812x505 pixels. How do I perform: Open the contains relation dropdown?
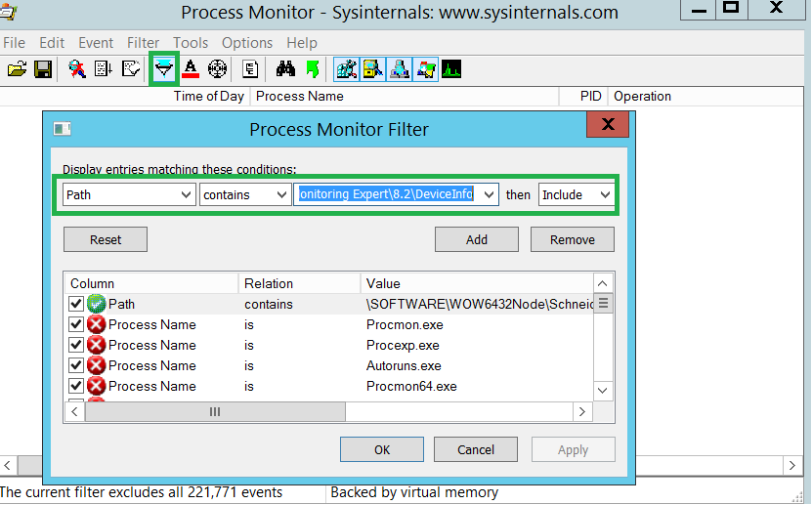tap(244, 195)
